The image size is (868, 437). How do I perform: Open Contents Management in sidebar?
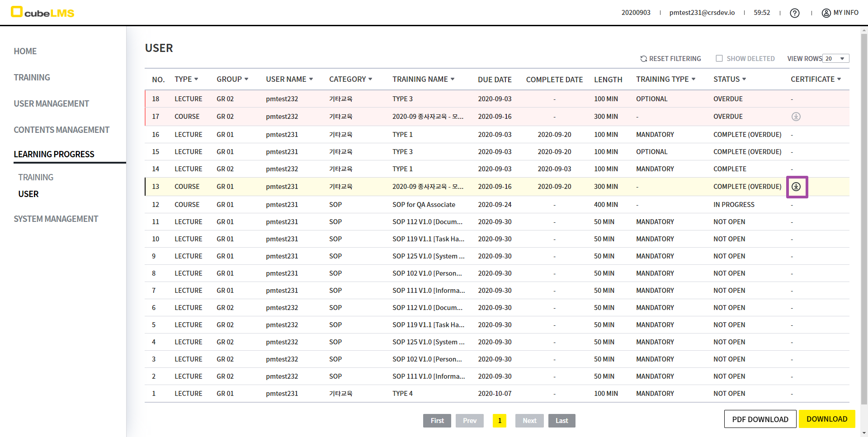(61, 130)
